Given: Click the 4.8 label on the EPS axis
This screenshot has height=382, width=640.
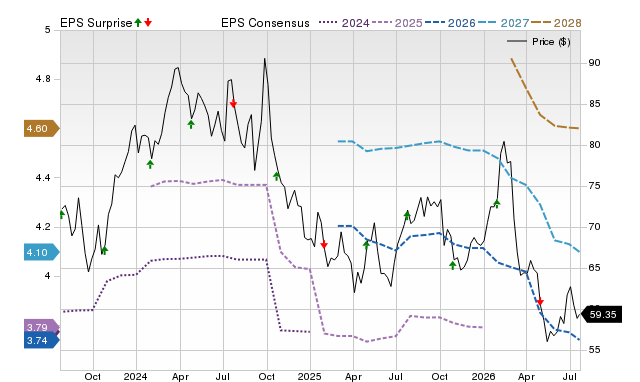Looking at the screenshot, I should [x=43, y=79].
